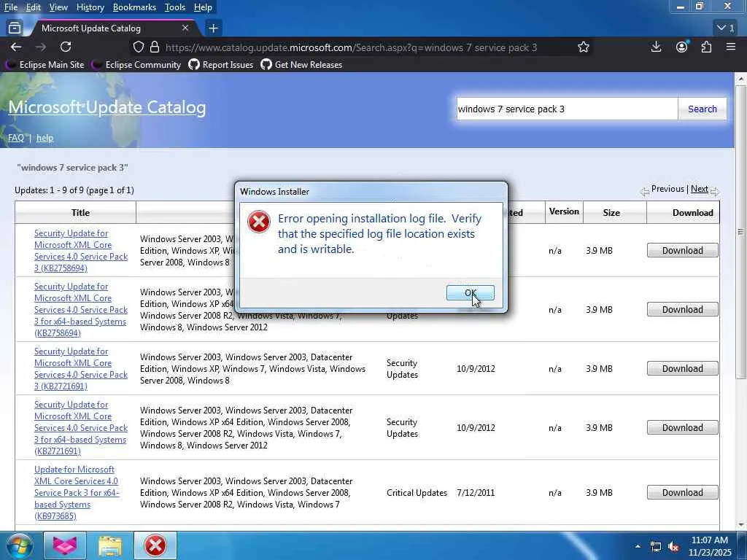Open the History menu
The image size is (747, 560).
pos(90,7)
